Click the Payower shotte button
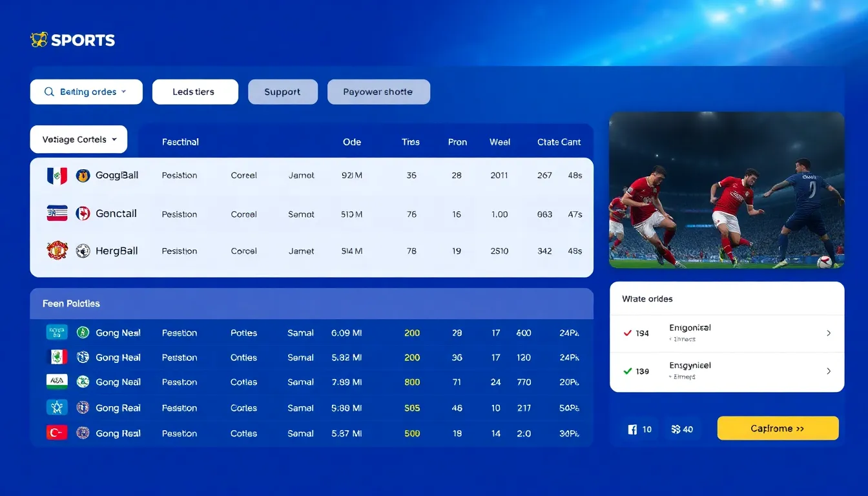 [x=378, y=92]
